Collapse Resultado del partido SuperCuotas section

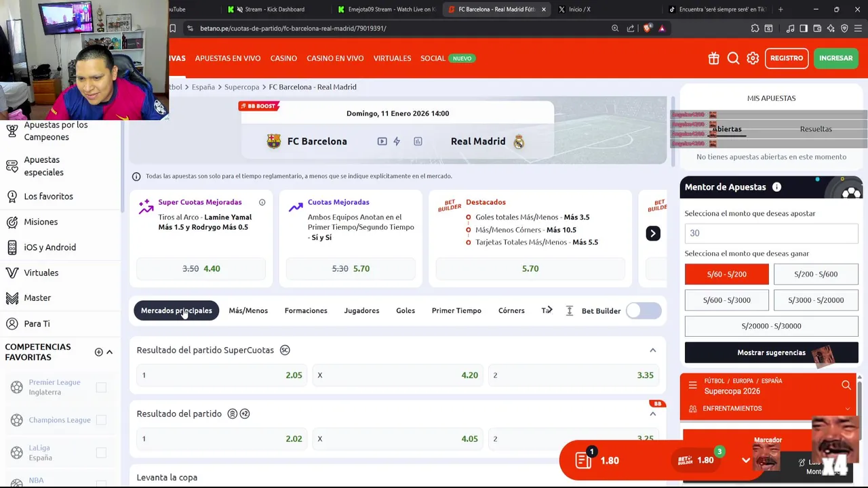652,350
